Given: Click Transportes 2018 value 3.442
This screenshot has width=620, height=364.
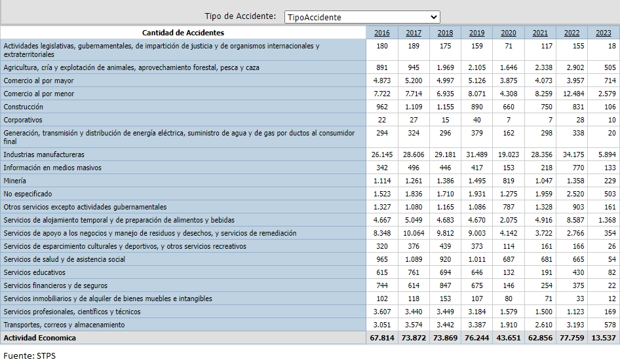Looking at the screenshot, I should point(445,325).
